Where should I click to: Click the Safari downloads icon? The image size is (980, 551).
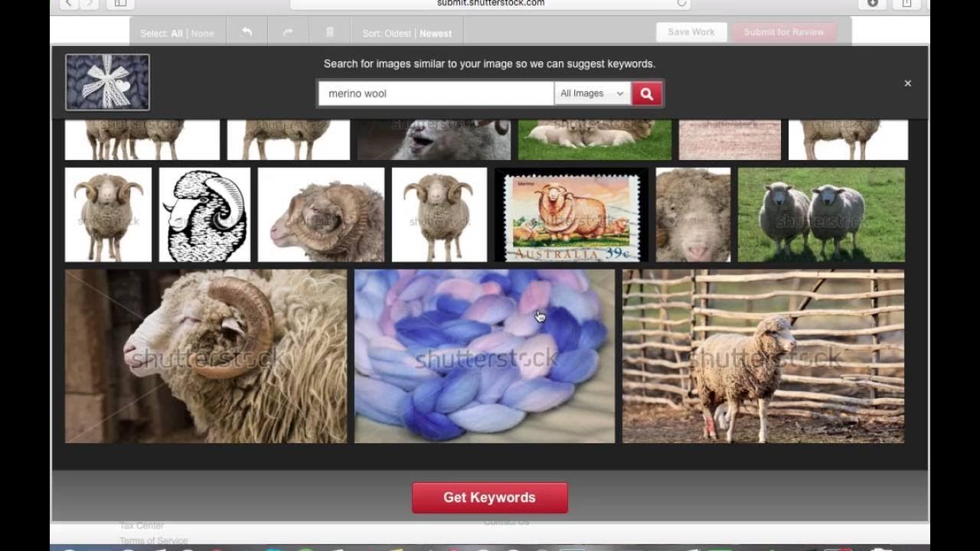(x=872, y=4)
